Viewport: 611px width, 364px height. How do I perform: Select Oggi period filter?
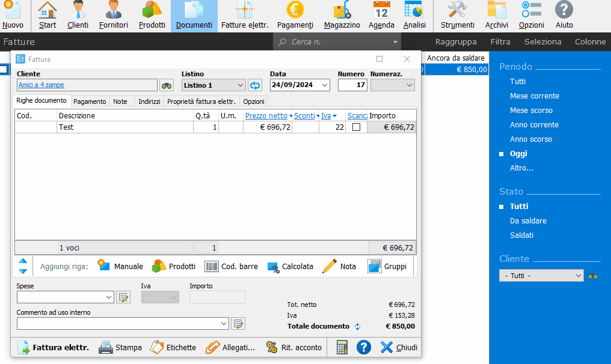coord(518,154)
